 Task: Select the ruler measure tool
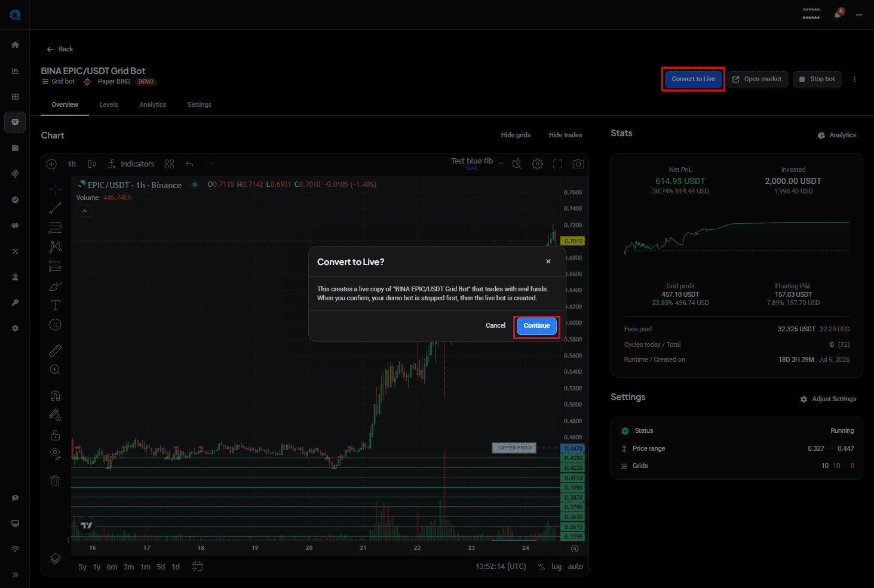[x=56, y=350]
